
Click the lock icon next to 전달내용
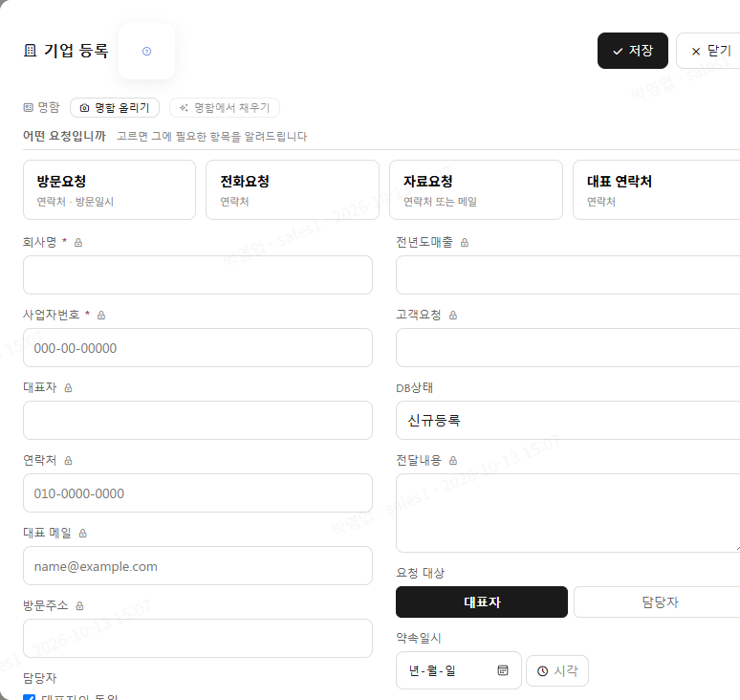(x=453, y=461)
